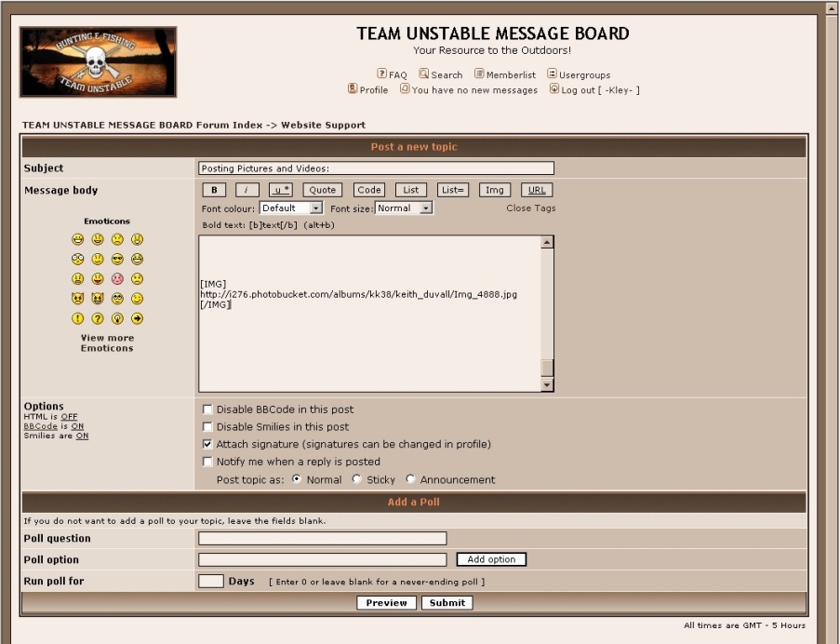Click the message body scrollbar down arrow
This screenshot has width=840, height=644.
547,385
